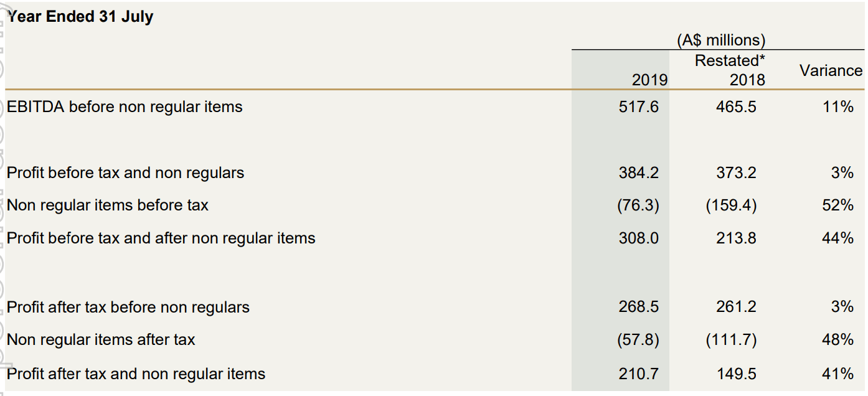This screenshot has height=396, width=868.
Task: Click the 52% variance figure
Action: [837, 205]
